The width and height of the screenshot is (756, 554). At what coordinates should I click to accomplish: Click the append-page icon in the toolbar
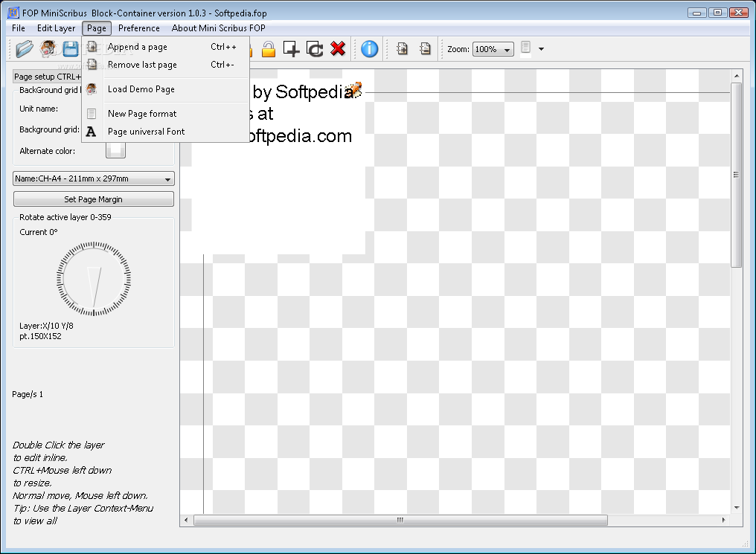tap(402, 48)
